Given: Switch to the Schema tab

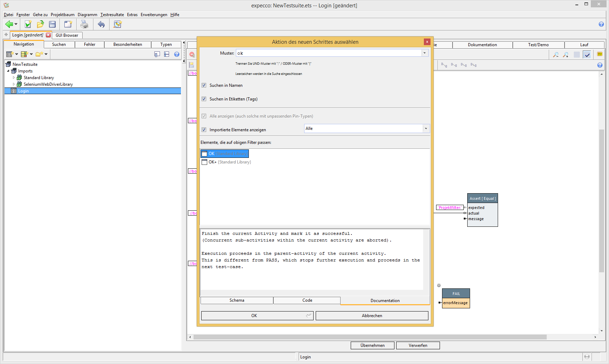Looking at the screenshot, I should tap(237, 300).
